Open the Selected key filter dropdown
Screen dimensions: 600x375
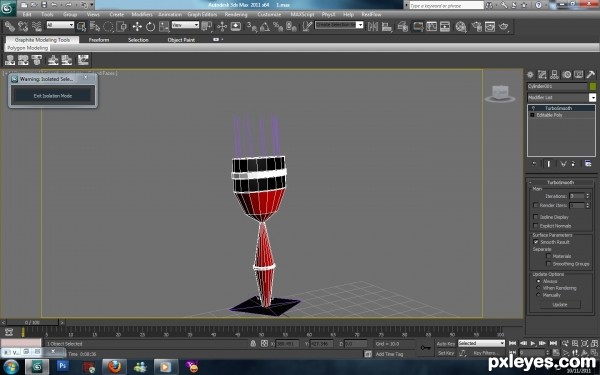coord(481,343)
